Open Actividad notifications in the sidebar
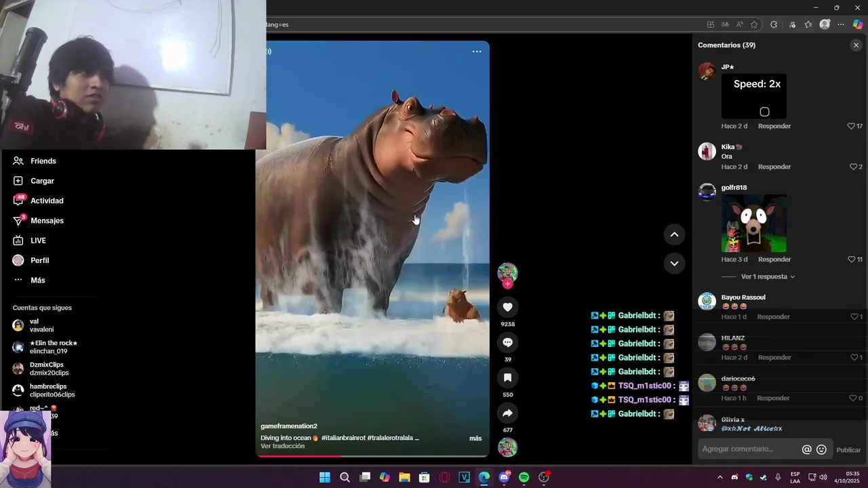Image resolution: width=868 pixels, height=488 pixels. click(39, 201)
